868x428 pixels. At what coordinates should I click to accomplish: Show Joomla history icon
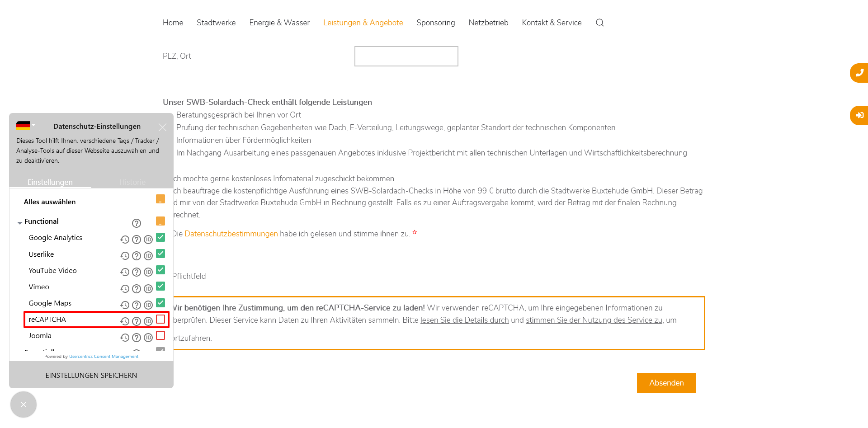point(125,338)
